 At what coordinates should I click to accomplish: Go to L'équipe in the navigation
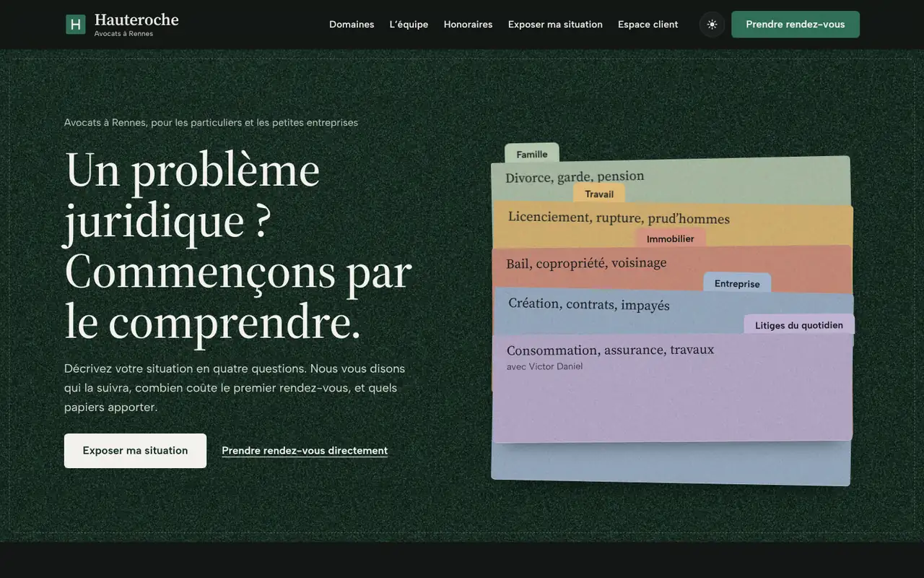click(x=409, y=25)
